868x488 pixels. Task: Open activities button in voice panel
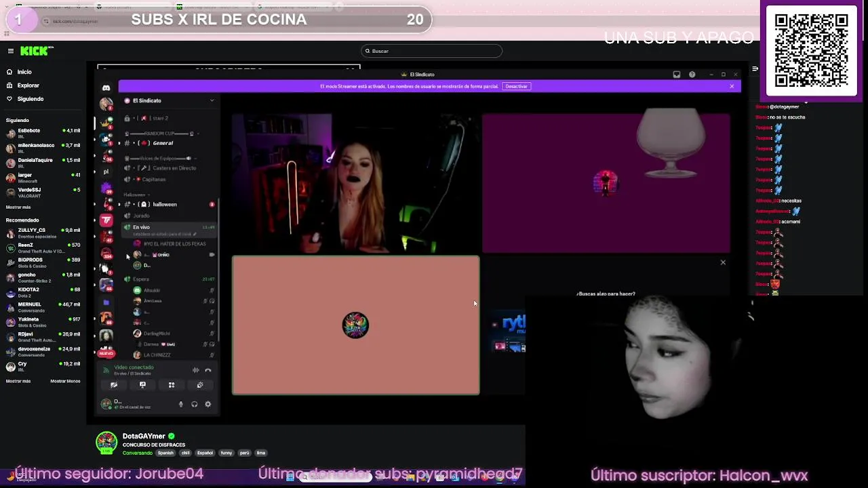click(172, 385)
